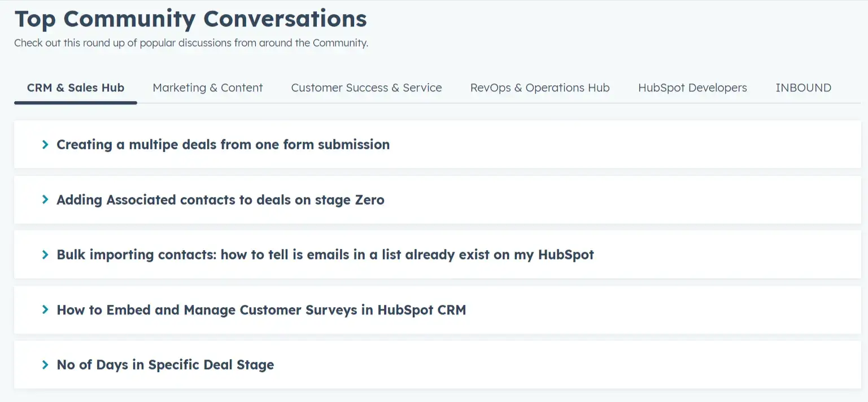Image resolution: width=868 pixels, height=402 pixels.
Task: Open the Customer Success & Service tab
Action: coord(366,88)
